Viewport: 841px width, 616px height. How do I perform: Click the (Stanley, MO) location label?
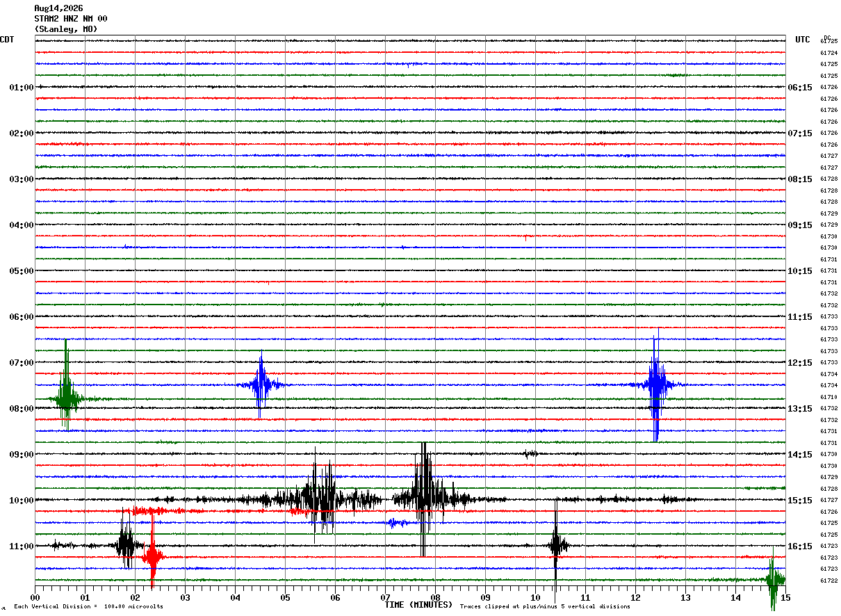pyautogui.click(x=65, y=29)
